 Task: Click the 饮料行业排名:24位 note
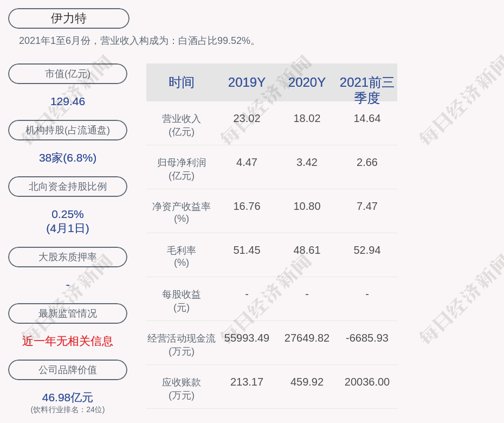tap(68, 410)
